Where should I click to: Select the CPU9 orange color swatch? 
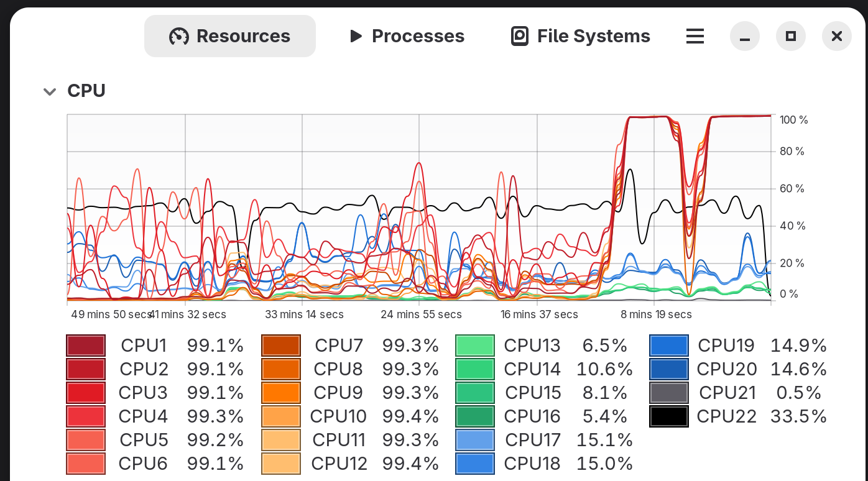pyautogui.click(x=280, y=392)
